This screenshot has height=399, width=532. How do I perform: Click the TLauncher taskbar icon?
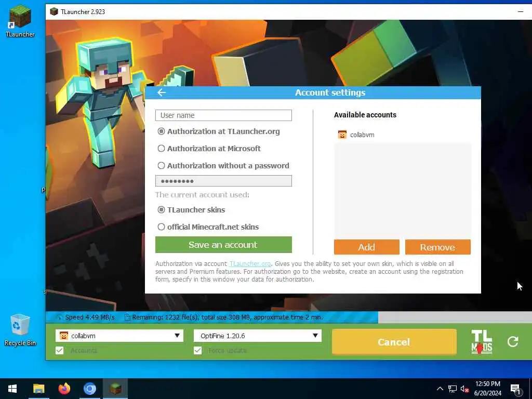pos(115,389)
